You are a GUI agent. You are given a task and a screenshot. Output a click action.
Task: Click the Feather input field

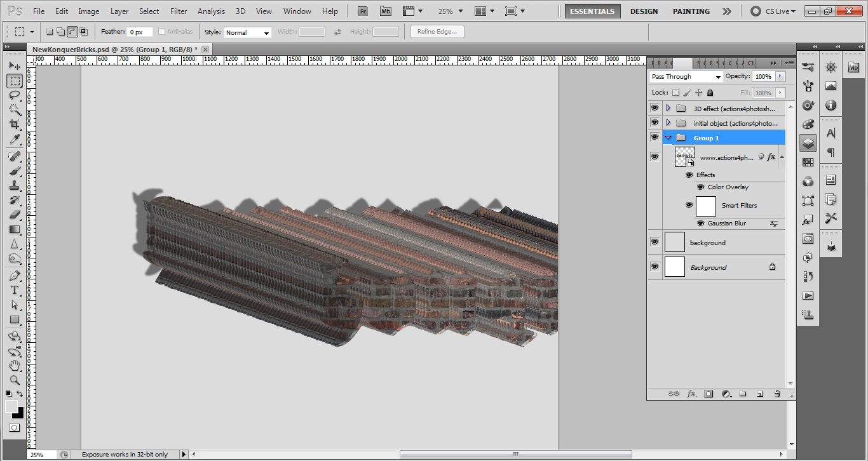click(139, 32)
